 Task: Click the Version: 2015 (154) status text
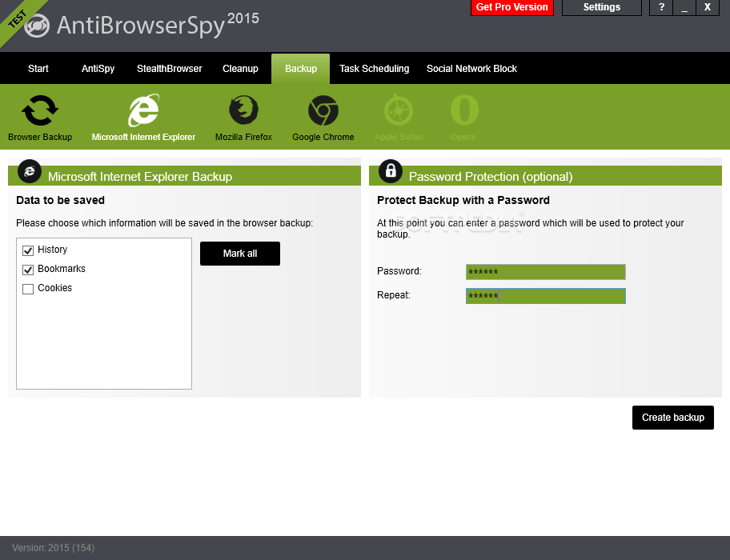[54, 548]
